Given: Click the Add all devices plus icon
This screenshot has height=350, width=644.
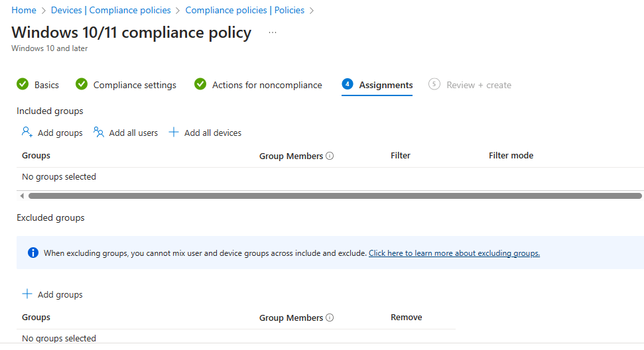Looking at the screenshot, I should click(x=174, y=133).
